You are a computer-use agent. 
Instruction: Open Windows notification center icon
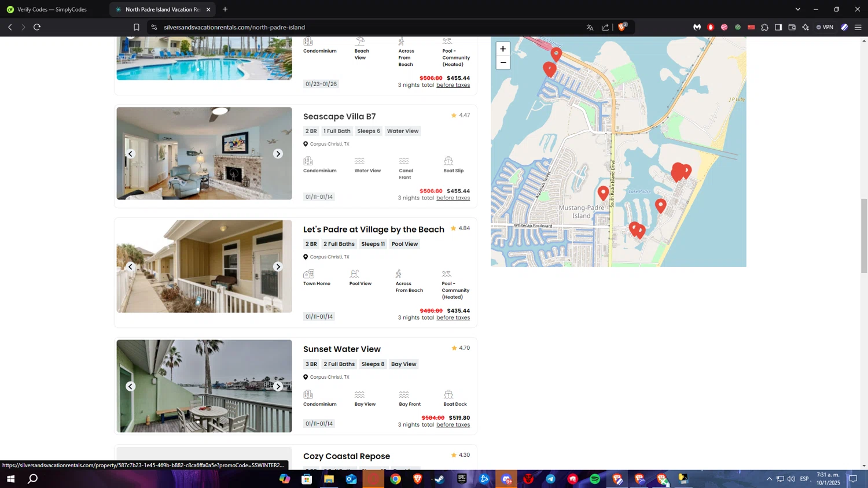[x=853, y=479]
